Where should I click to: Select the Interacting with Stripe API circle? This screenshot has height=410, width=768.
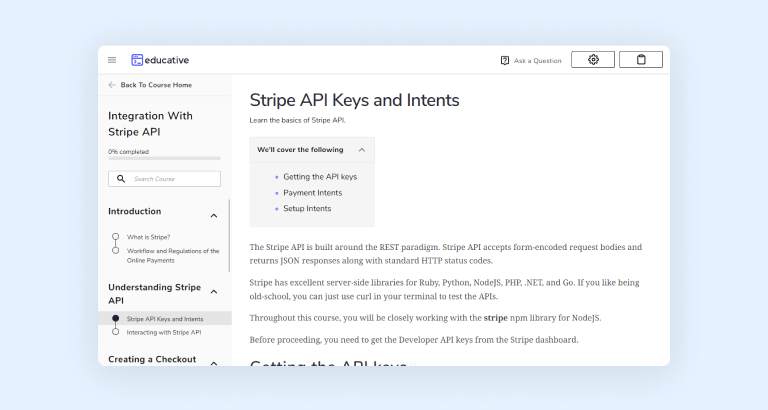point(115,332)
